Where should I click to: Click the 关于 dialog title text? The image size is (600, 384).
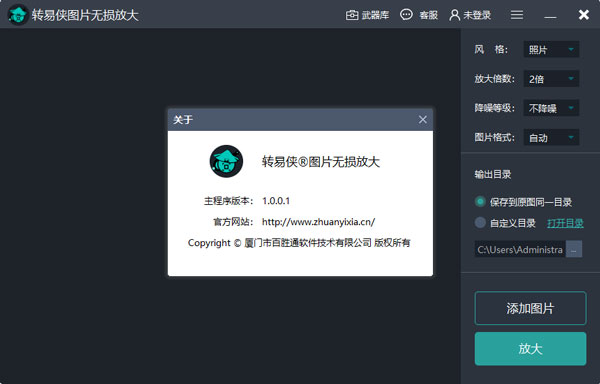click(x=183, y=120)
